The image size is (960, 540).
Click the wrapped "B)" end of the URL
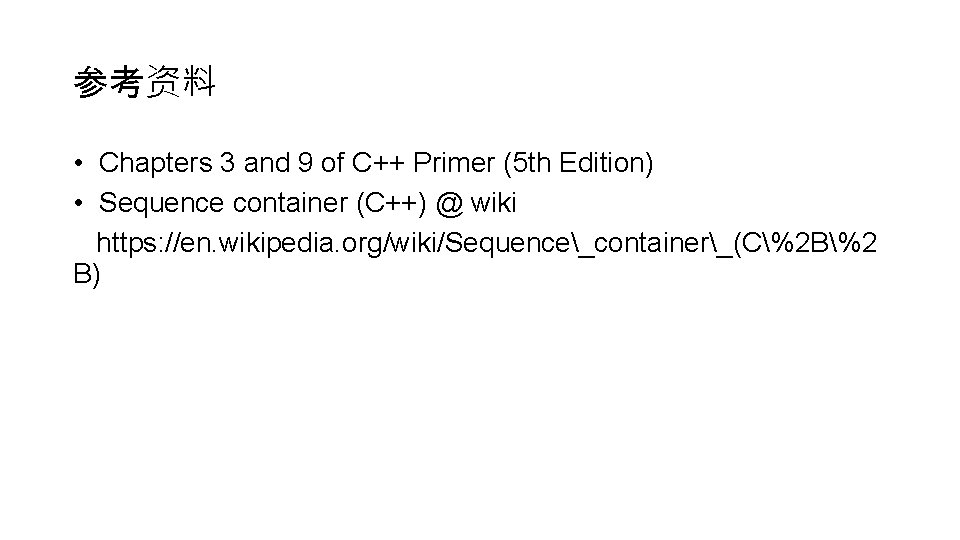point(87,276)
